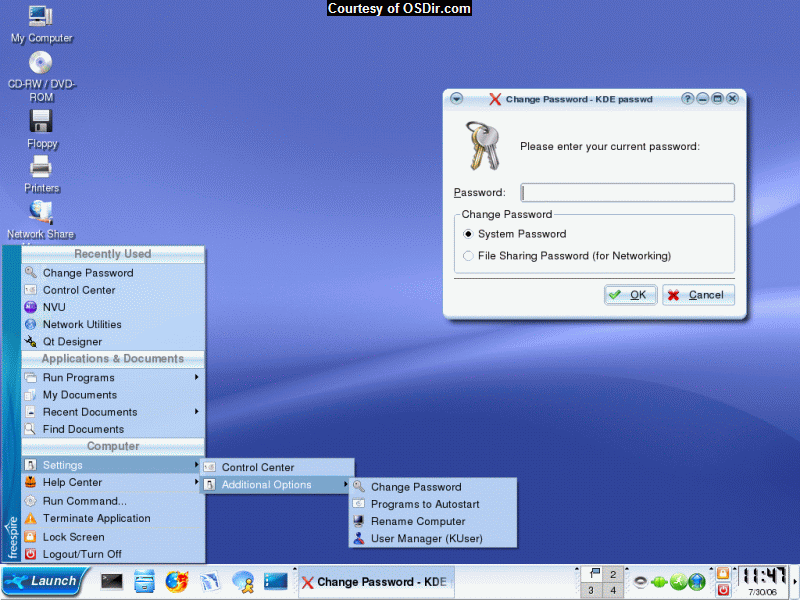
Task: Open the terminal icon in the taskbar
Action: (x=111, y=581)
